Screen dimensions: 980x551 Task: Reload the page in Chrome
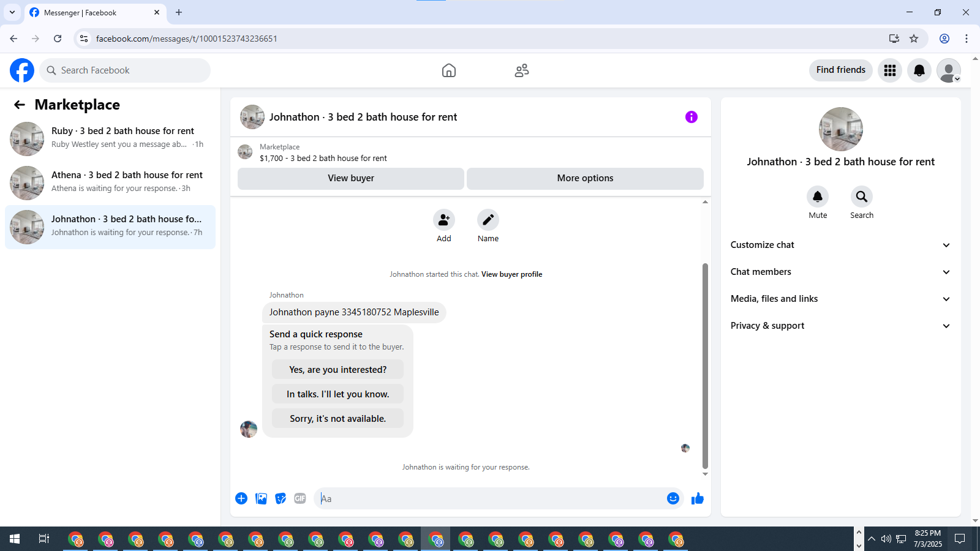(58, 39)
